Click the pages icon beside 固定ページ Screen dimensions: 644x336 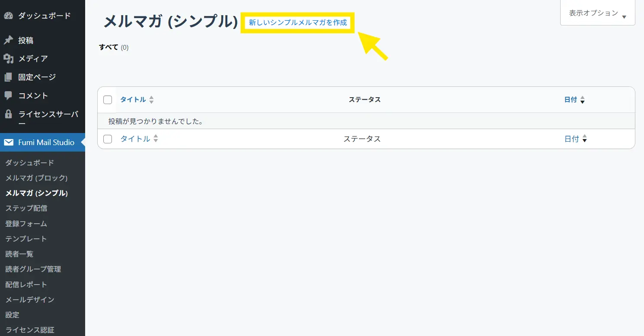click(x=9, y=77)
